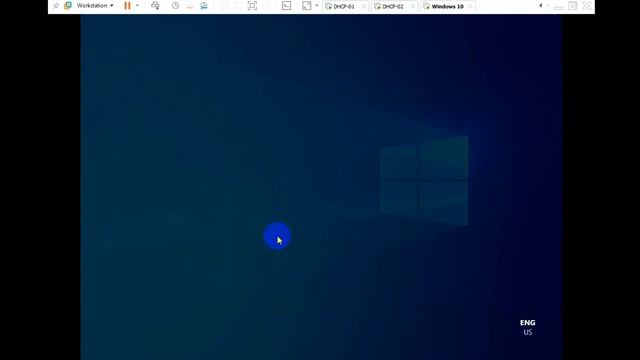The image size is (640, 360).
Task: Send Ctrl+Alt+Del to the VM
Action: tap(155, 6)
